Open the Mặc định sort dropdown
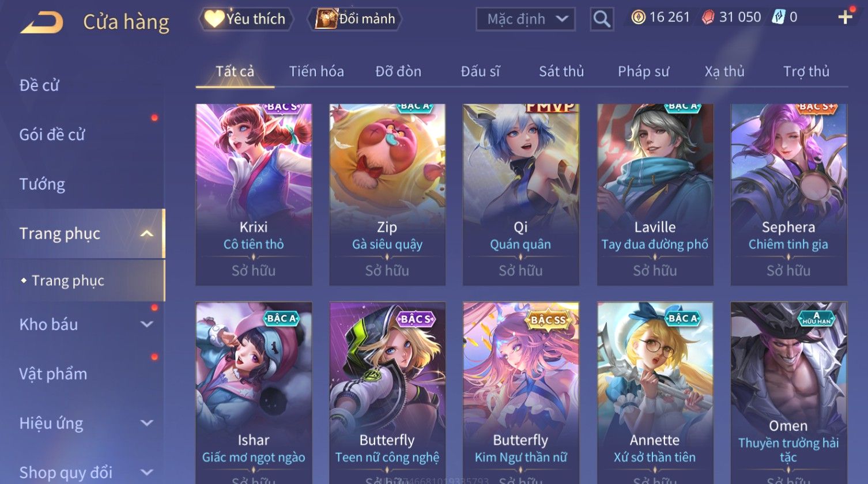Viewport: 868px width, 484px height. pyautogui.click(x=526, y=19)
